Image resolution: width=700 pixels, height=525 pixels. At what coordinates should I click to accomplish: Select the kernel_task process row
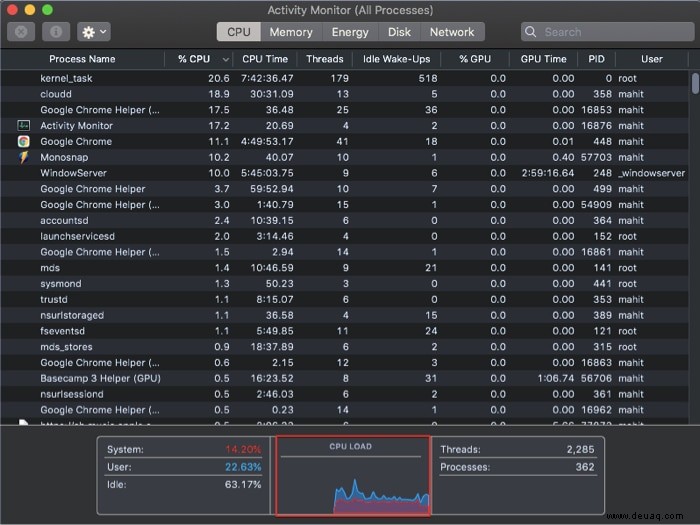click(344, 78)
